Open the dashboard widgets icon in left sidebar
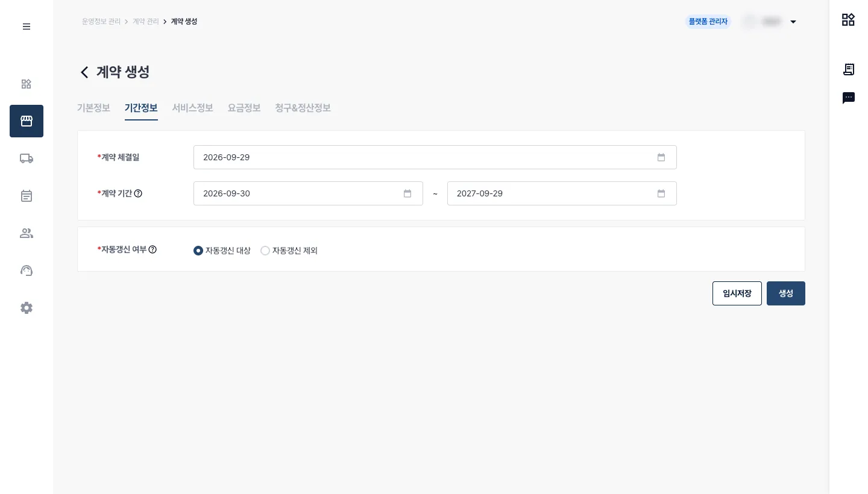Viewport: 868px width, 494px height. (27, 84)
